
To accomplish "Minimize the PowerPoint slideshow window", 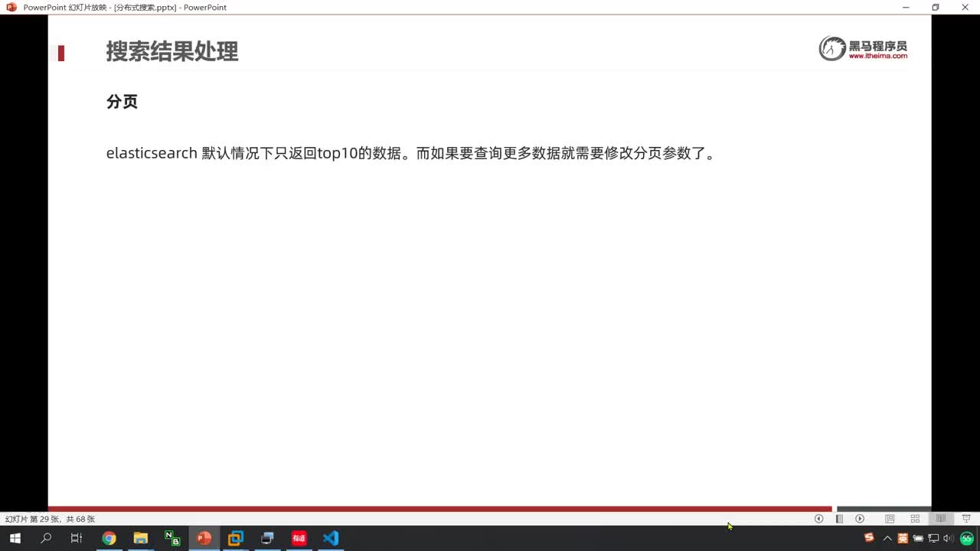I will (906, 7).
